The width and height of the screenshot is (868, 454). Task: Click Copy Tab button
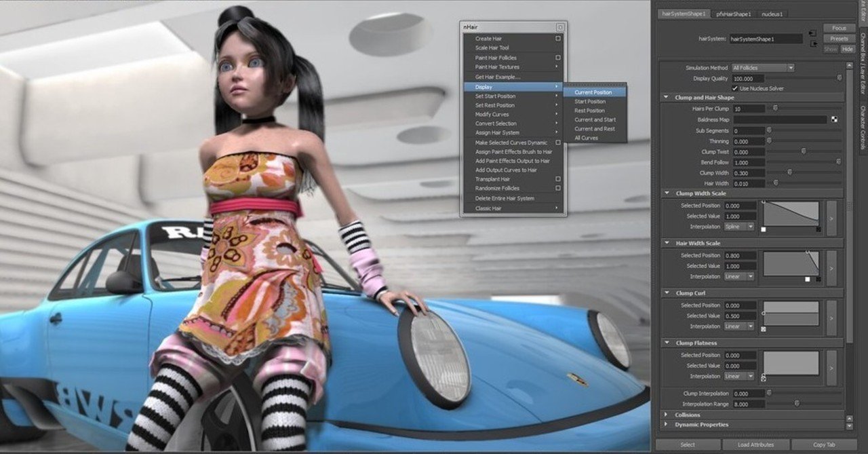point(824,444)
